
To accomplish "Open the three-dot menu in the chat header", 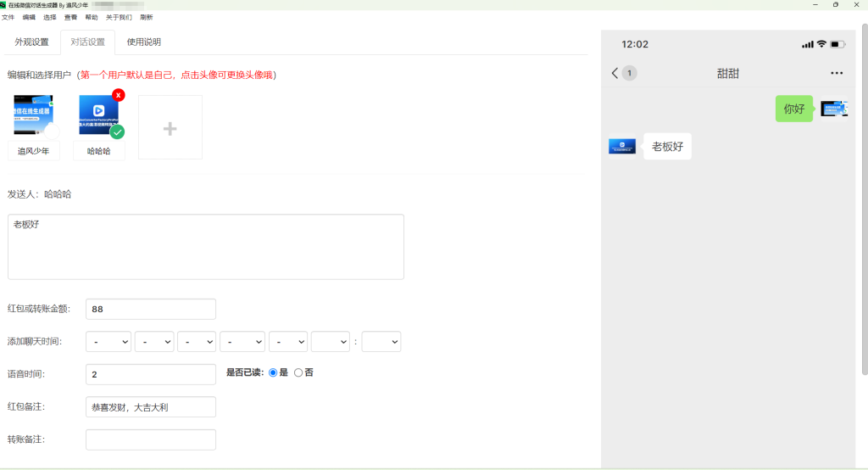I will (x=837, y=73).
